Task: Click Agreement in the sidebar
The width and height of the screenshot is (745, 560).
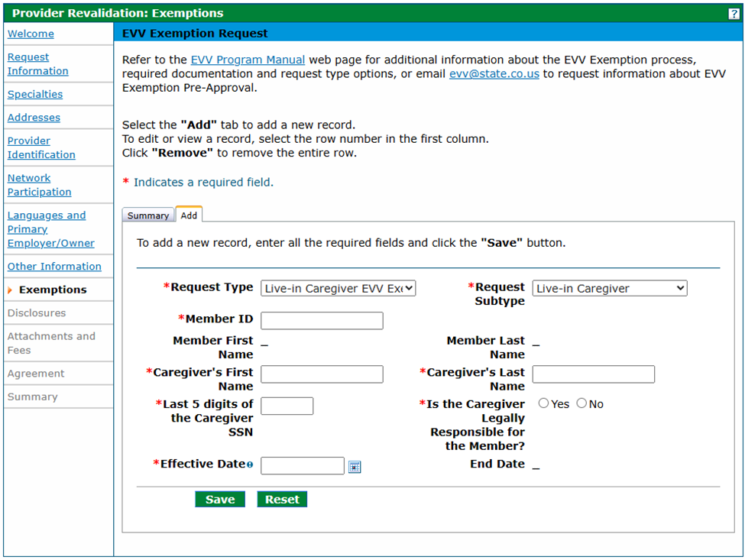Action: pos(36,374)
